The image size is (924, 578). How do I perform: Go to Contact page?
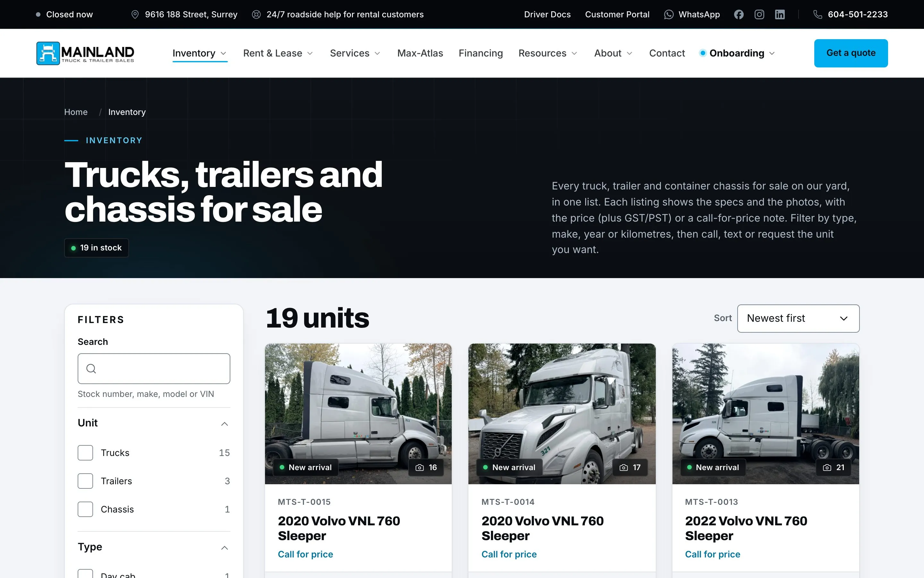[x=667, y=53]
